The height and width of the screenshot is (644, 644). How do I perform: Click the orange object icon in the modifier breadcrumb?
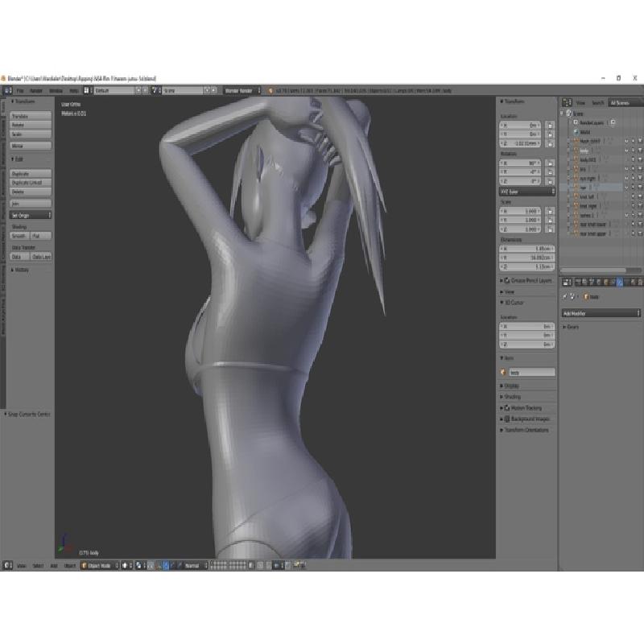pyautogui.click(x=587, y=296)
